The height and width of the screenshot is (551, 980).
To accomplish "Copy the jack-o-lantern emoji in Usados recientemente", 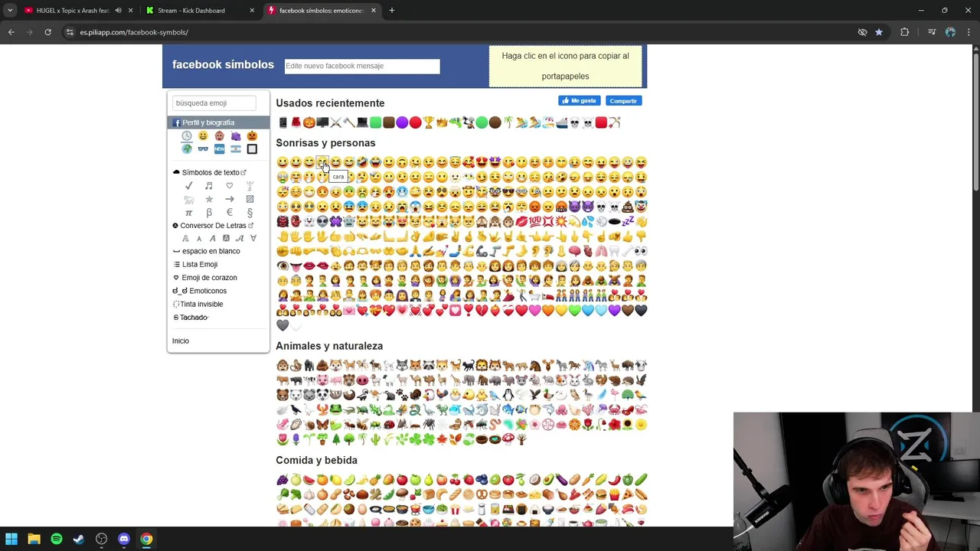I will 309,122.
